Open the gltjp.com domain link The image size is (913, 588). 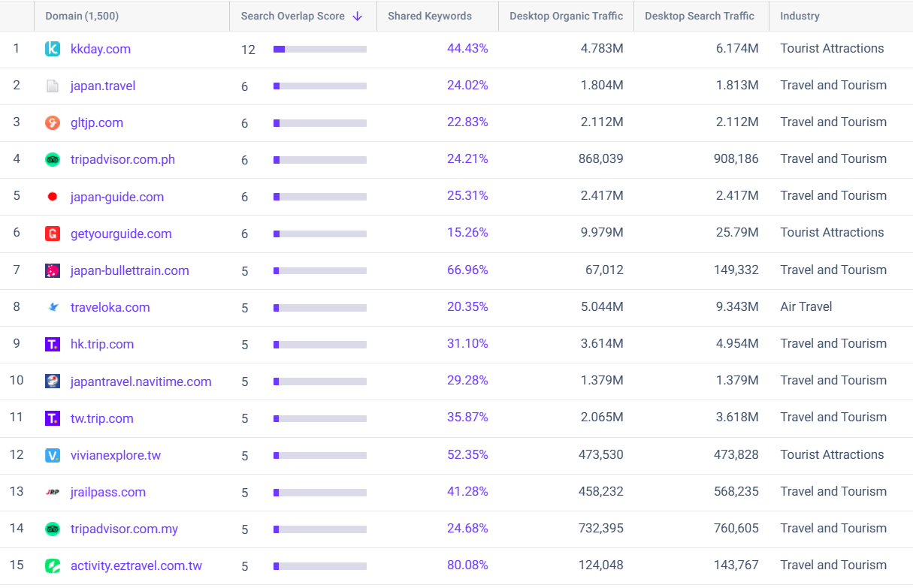[x=97, y=122]
